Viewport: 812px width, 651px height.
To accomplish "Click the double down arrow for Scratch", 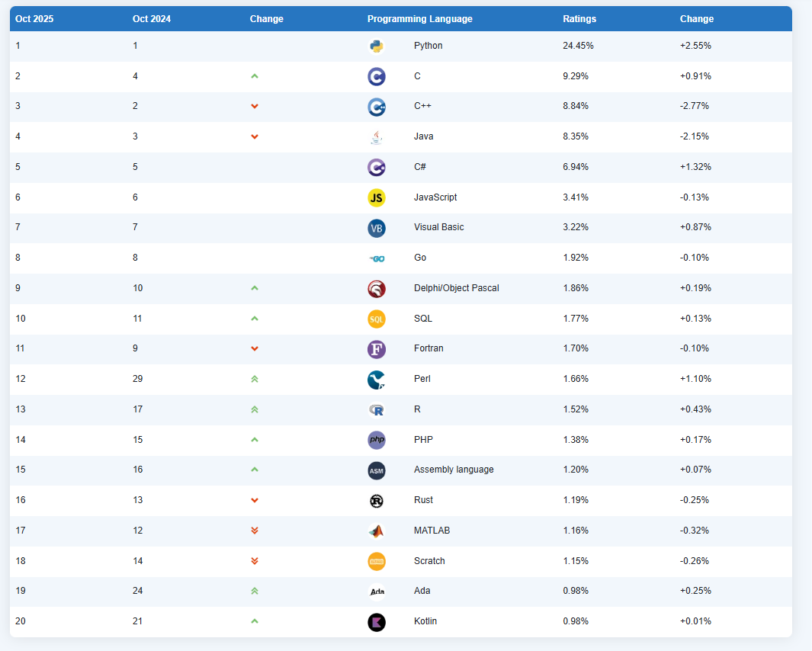I will click(255, 561).
